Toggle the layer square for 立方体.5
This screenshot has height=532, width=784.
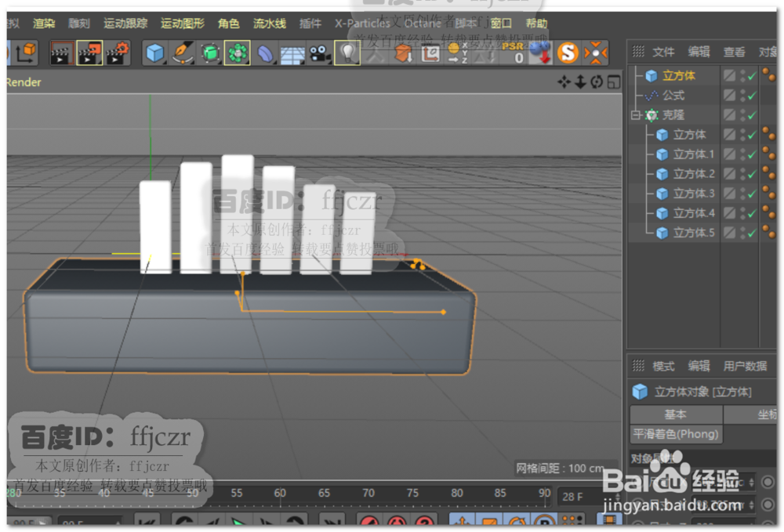click(x=730, y=233)
